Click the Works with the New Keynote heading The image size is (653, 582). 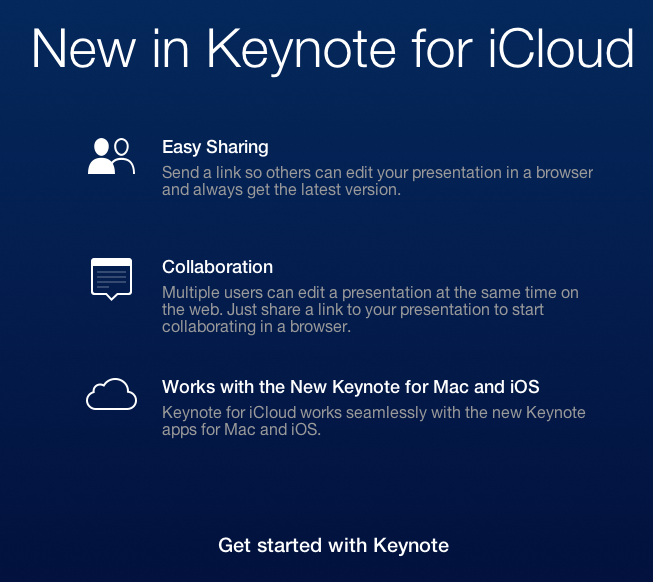pyautogui.click(x=351, y=387)
